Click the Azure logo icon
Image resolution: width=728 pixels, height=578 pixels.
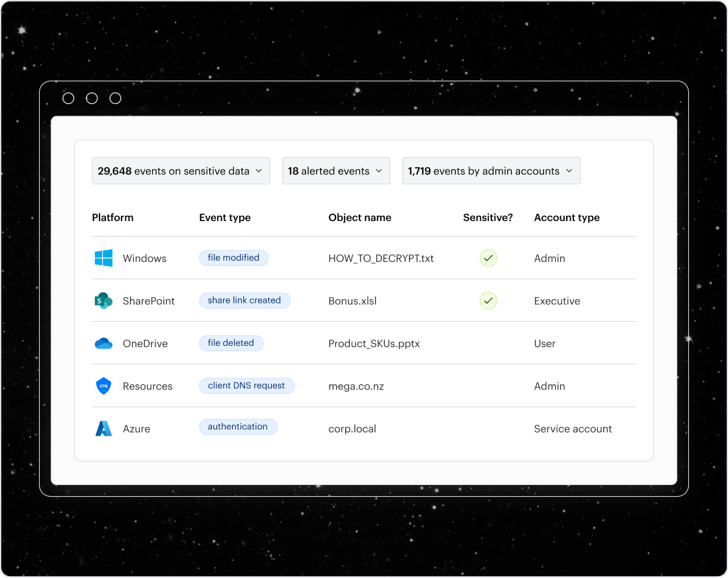point(103,429)
